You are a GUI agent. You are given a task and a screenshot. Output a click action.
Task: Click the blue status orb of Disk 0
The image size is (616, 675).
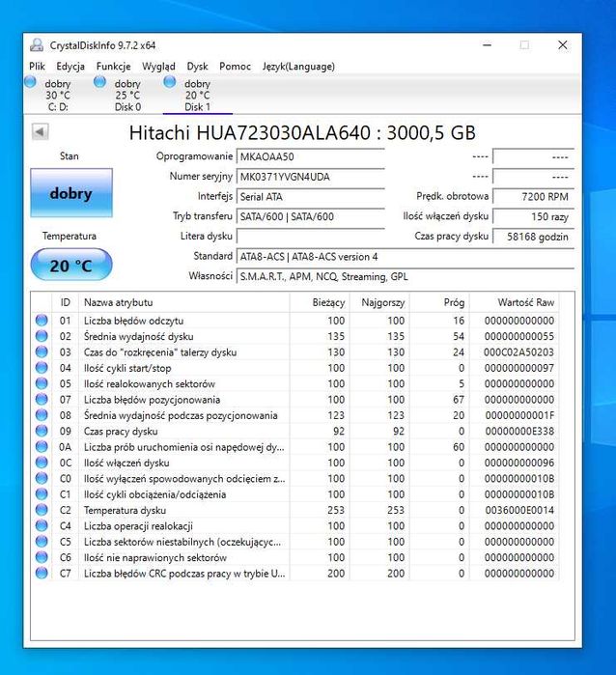[99, 82]
